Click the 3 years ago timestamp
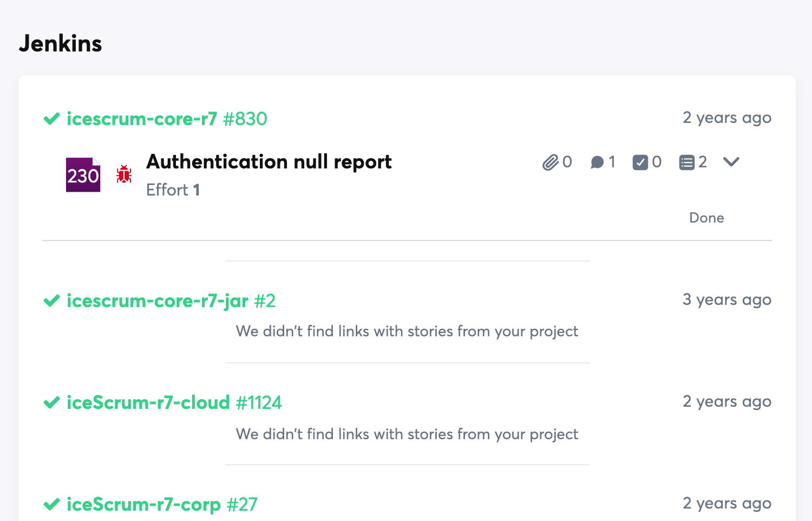Screen dimensions: 812x521 coord(726,299)
